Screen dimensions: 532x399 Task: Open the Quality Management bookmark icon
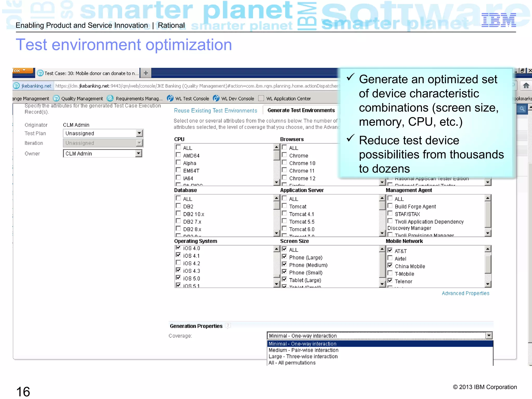tap(56, 98)
